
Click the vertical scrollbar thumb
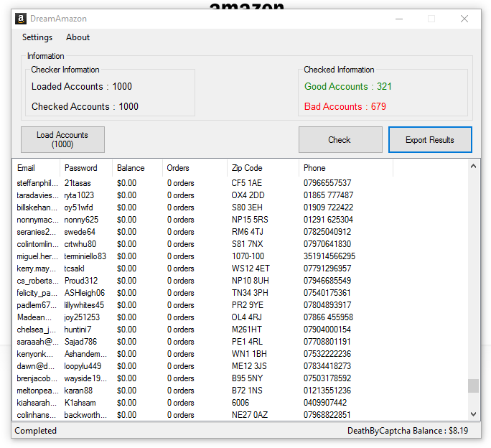pyautogui.click(x=474, y=386)
